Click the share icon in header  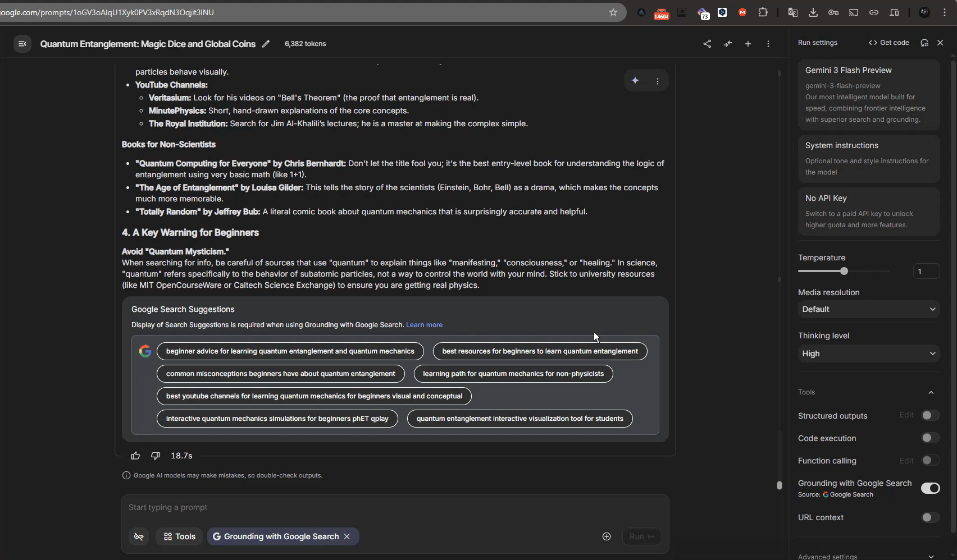point(707,44)
